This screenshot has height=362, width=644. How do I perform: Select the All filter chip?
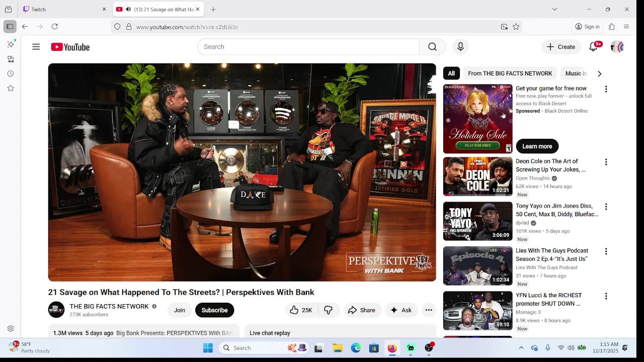click(451, 73)
